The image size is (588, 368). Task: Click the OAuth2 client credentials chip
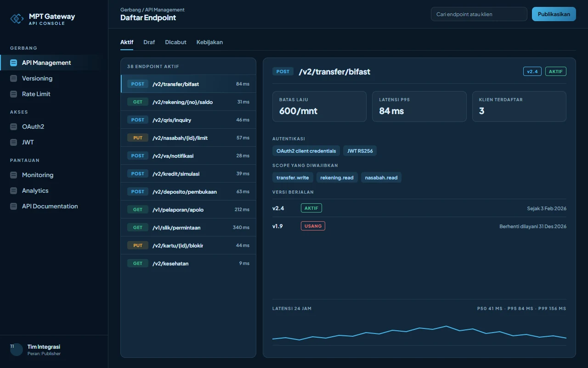(x=306, y=151)
